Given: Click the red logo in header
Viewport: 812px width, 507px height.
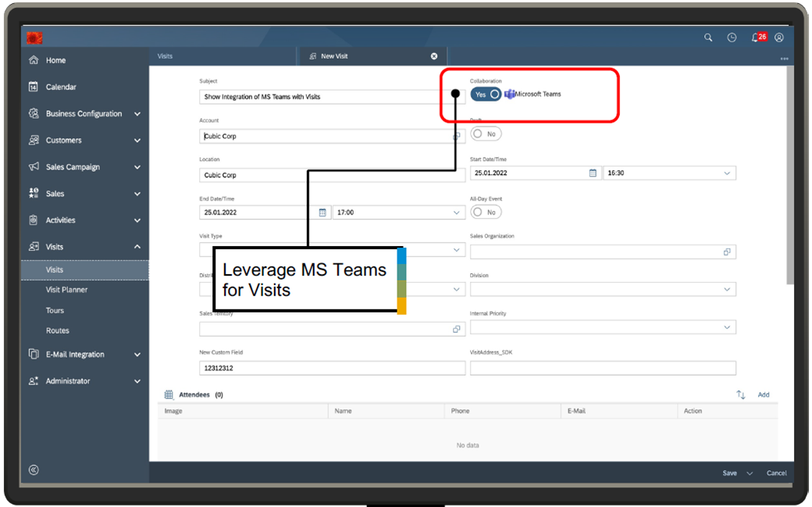Looking at the screenshot, I should click(x=34, y=37).
